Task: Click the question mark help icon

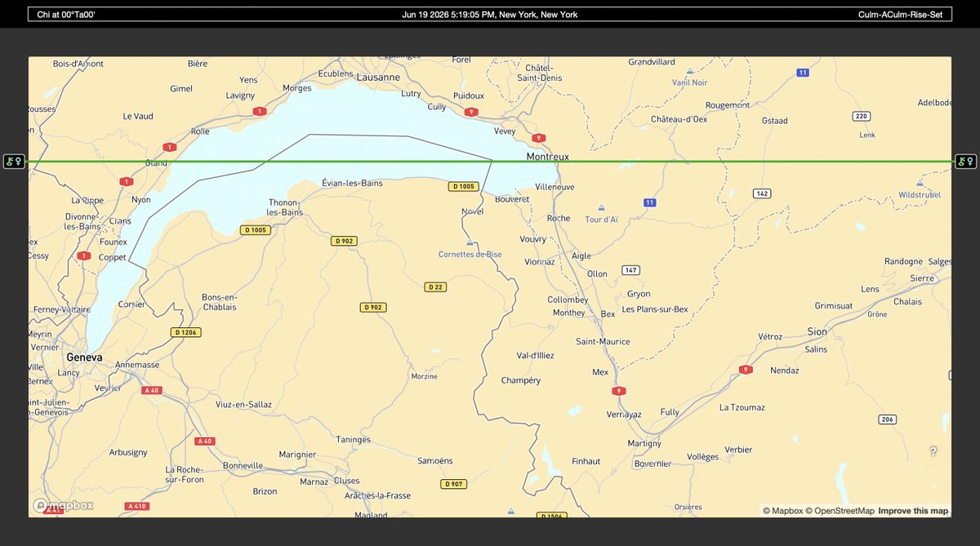Action: click(933, 451)
